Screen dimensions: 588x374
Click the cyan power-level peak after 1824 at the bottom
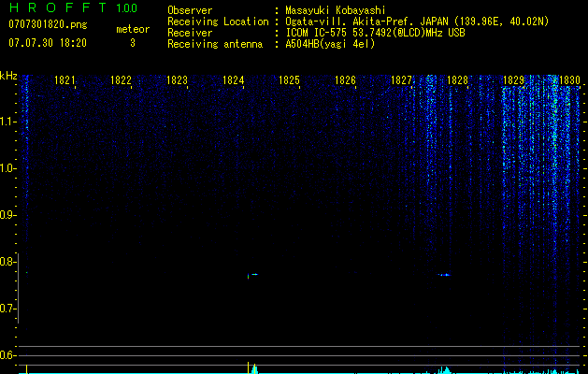(x=254, y=368)
